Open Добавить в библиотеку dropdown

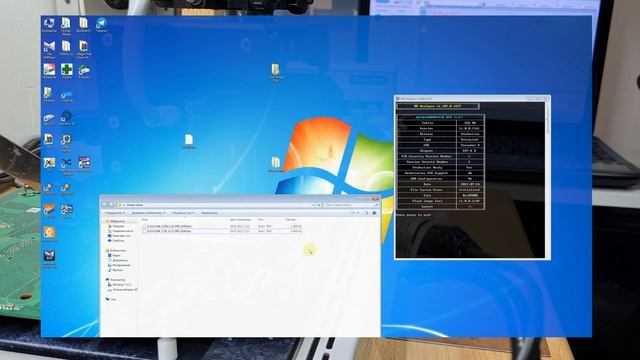coord(148,213)
